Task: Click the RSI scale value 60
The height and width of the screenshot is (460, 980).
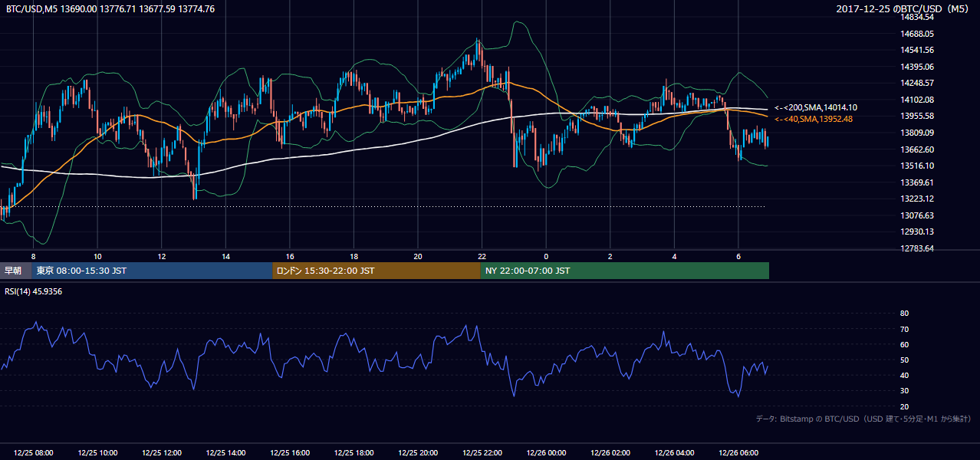Action: [904, 344]
